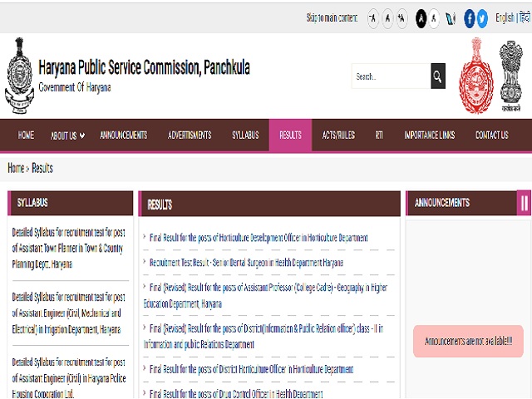Open Senior Dental Surgeon test result
The image size is (532, 399).
click(246, 263)
